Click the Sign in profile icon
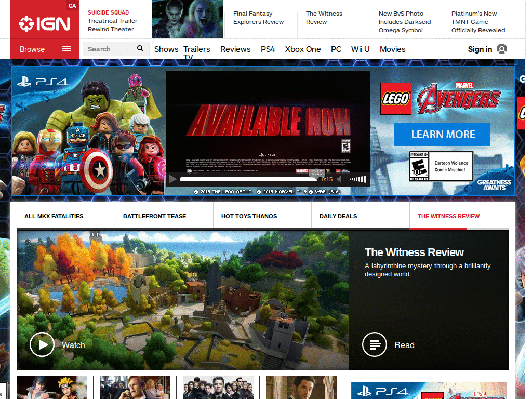The height and width of the screenshot is (399, 532). 501,49
